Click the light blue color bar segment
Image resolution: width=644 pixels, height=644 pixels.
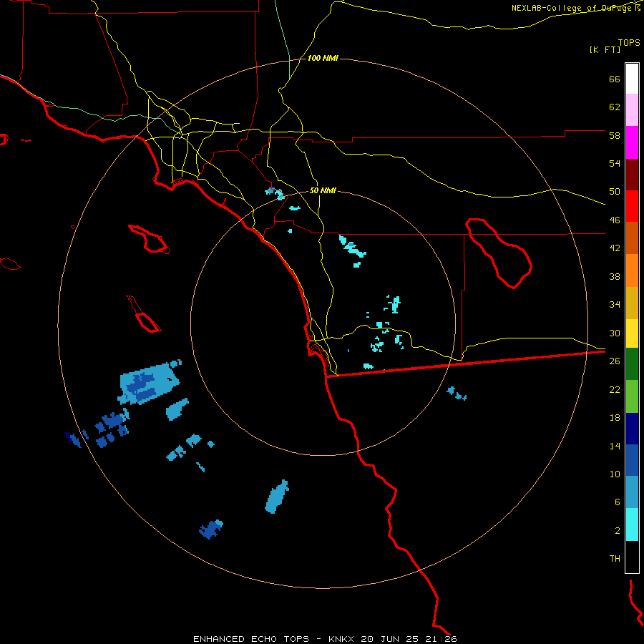click(632, 492)
